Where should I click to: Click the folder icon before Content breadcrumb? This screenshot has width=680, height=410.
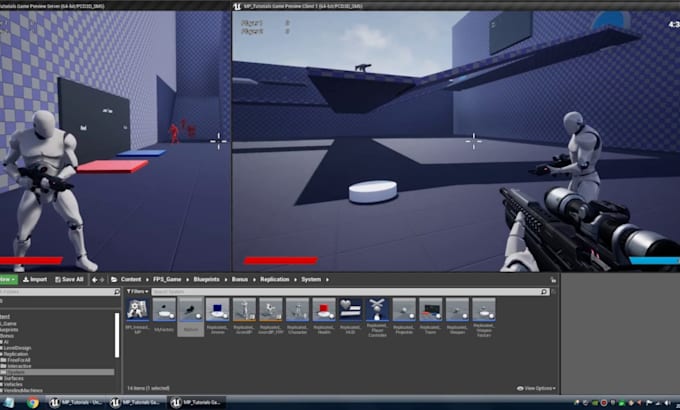click(114, 279)
